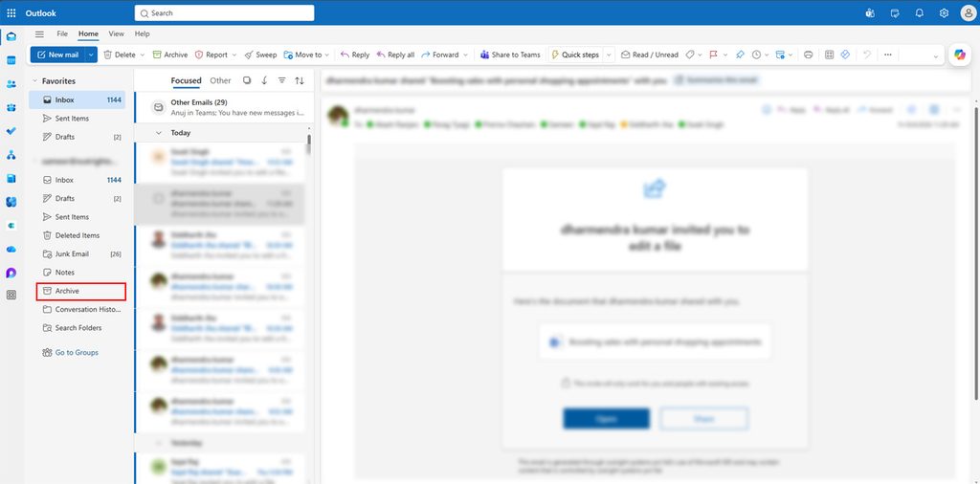Open the Archive folder in the folder list
This screenshot has height=484, width=980.
[x=81, y=291]
